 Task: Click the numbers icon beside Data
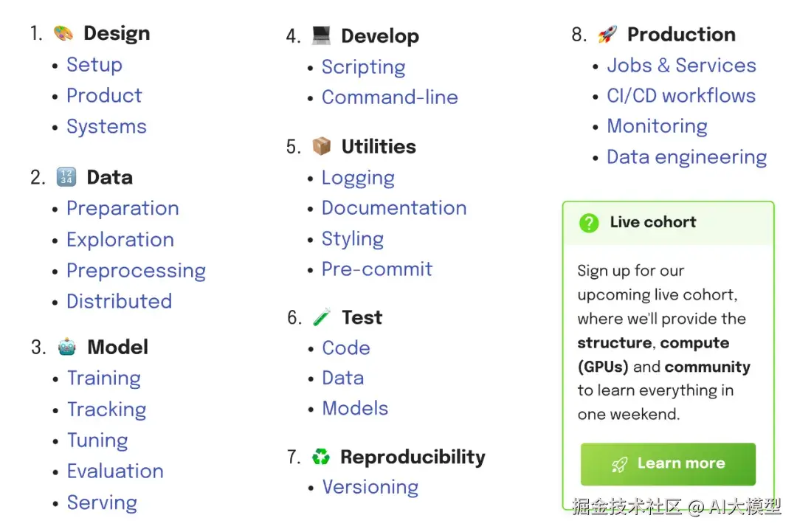66,178
